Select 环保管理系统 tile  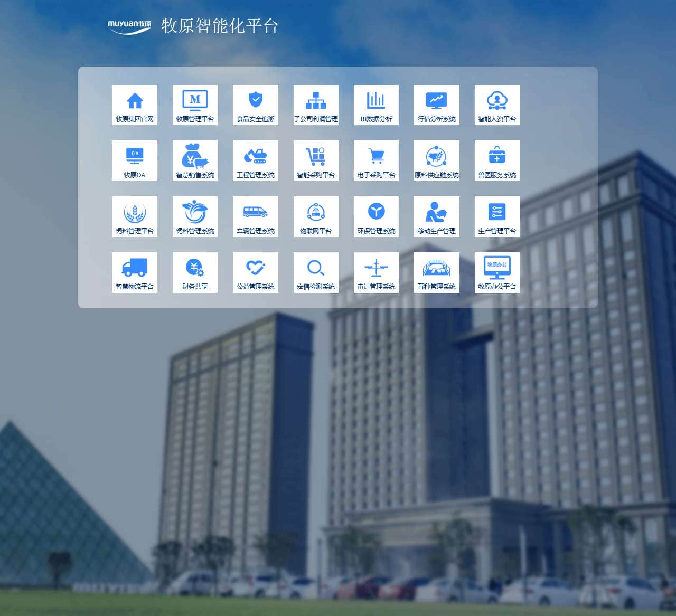(x=376, y=216)
